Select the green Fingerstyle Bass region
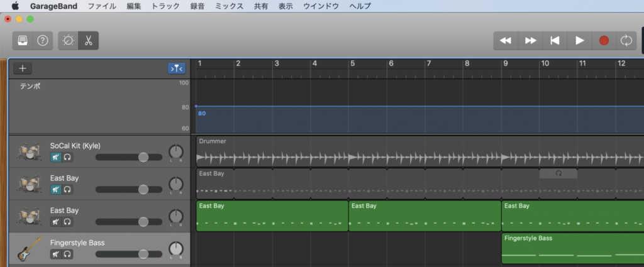The image size is (644, 267). point(573,249)
